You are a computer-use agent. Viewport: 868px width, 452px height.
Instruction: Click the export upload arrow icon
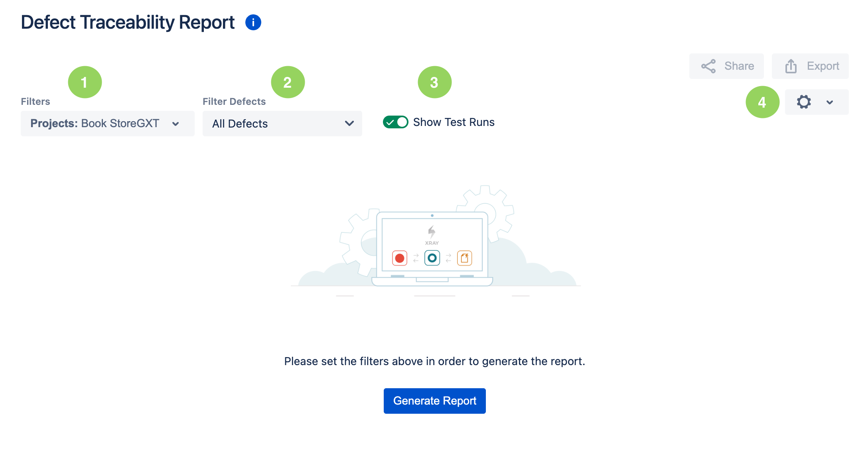click(791, 66)
